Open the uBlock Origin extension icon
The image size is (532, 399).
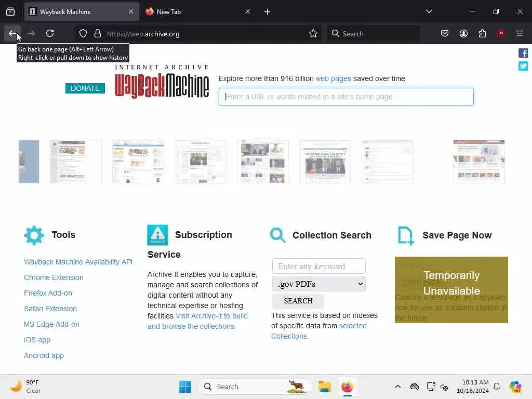click(501, 33)
